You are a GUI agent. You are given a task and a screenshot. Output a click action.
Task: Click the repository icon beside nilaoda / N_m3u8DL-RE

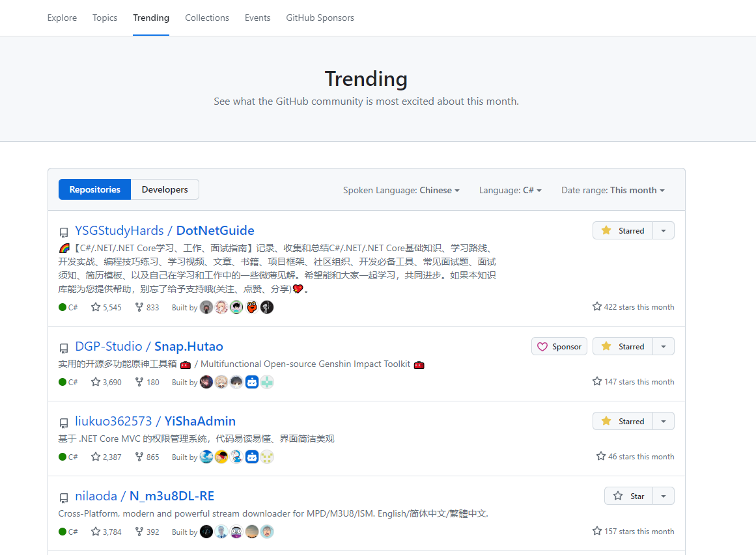64,497
